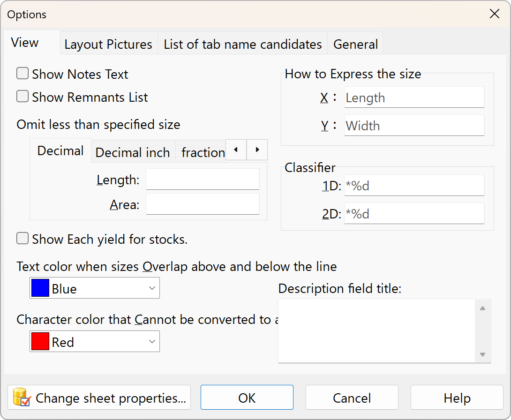Click the Change sheet properties database icon
This screenshot has width=511, height=420.
22,397
